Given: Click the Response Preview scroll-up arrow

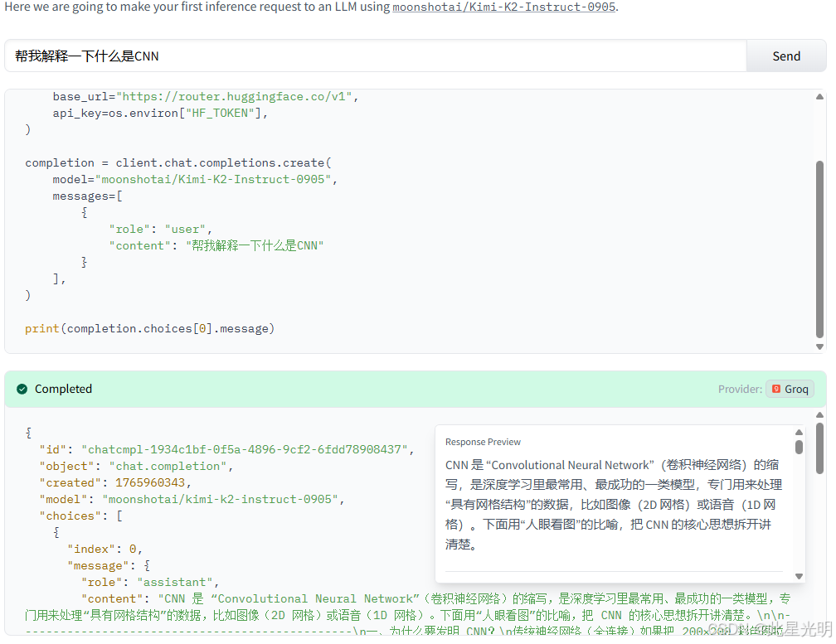Looking at the screenshot, I should coord(799,433).
